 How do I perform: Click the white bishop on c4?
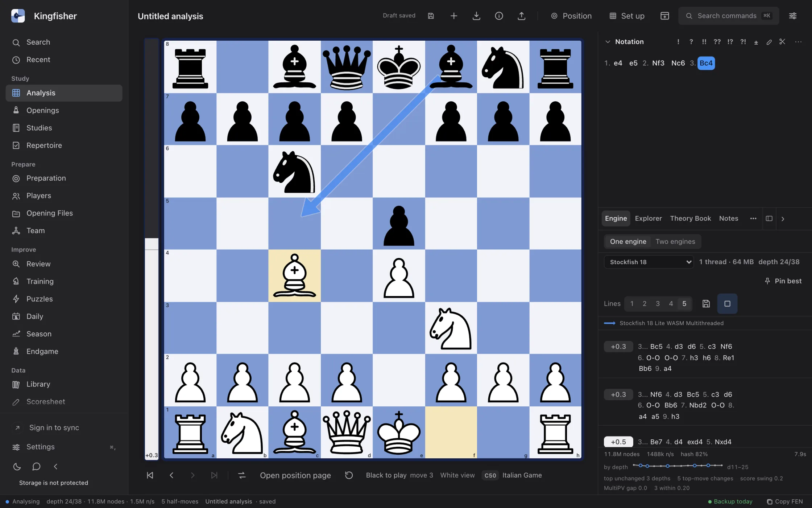294,276
